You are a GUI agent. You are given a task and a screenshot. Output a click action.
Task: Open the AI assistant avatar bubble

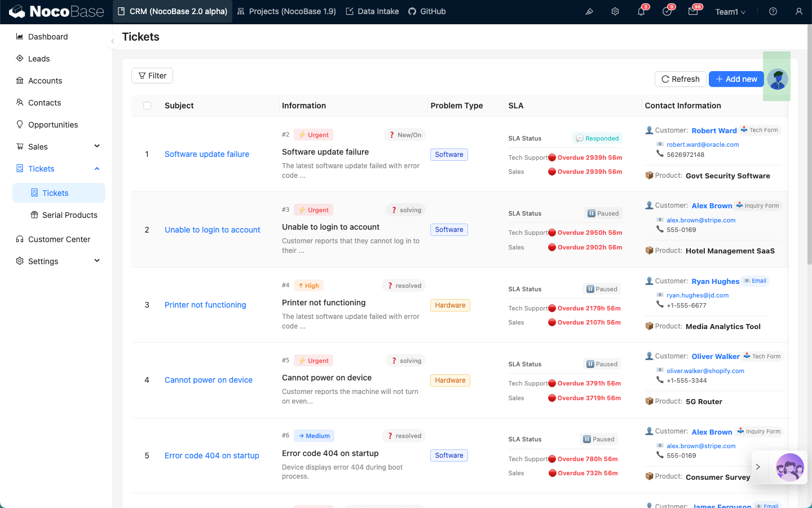pyautogui.click(x=789, y=467)
